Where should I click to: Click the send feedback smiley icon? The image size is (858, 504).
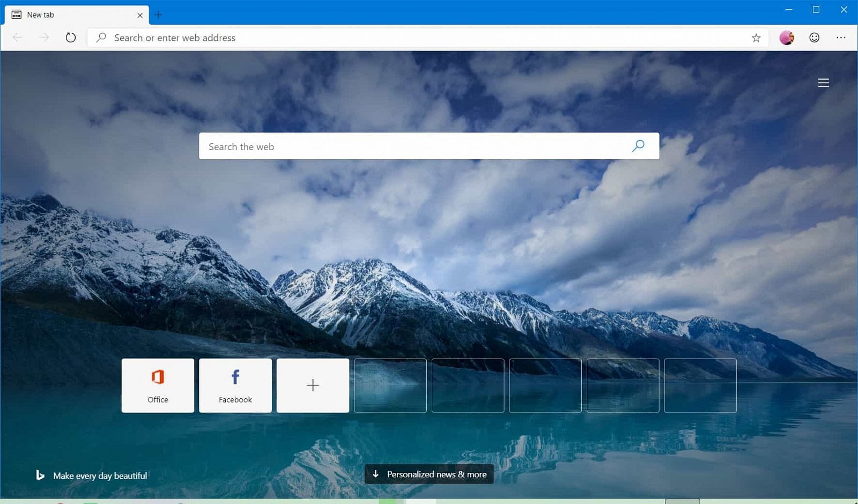813,38
